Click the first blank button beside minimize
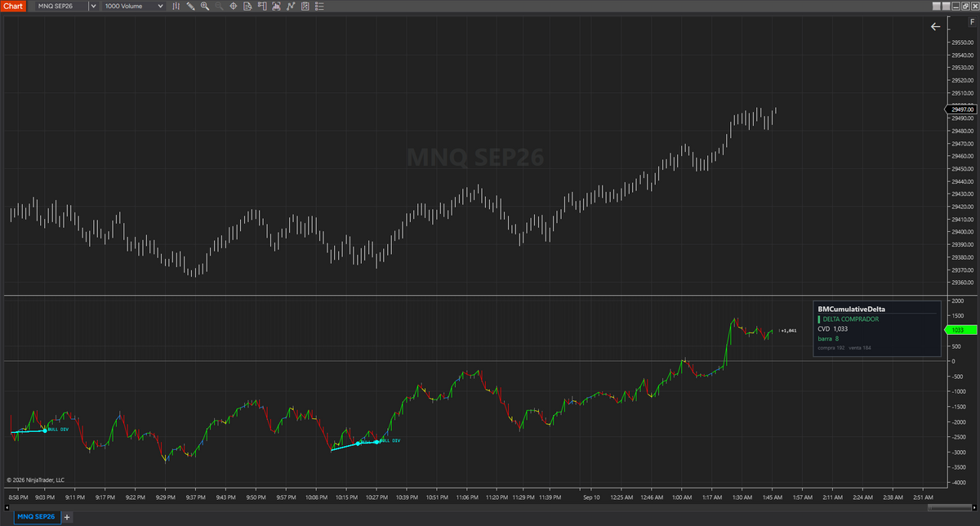This screenshot has height=526, width=980. 937,6
